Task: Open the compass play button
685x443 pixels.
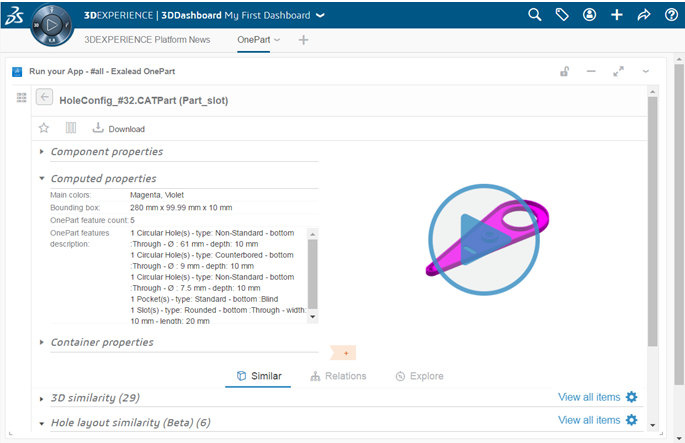Action: click(52, 25)
